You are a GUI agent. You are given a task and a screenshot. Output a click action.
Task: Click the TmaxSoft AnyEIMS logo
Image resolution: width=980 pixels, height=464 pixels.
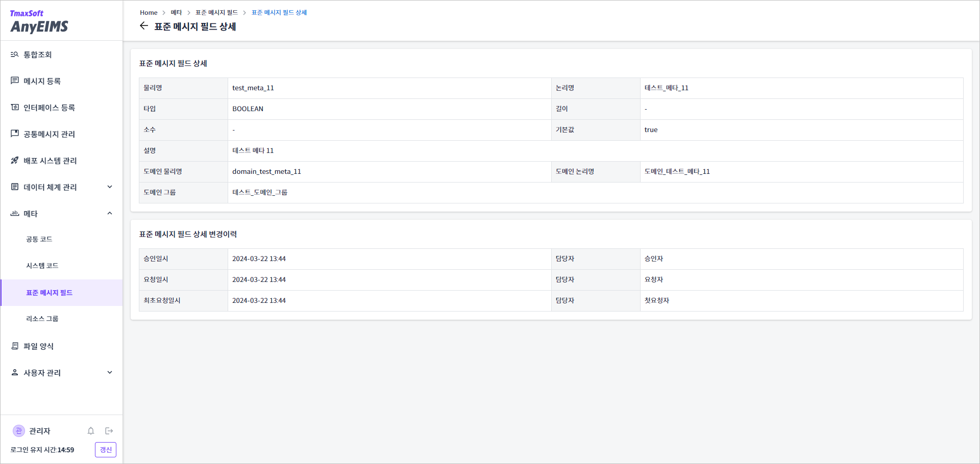39,21
